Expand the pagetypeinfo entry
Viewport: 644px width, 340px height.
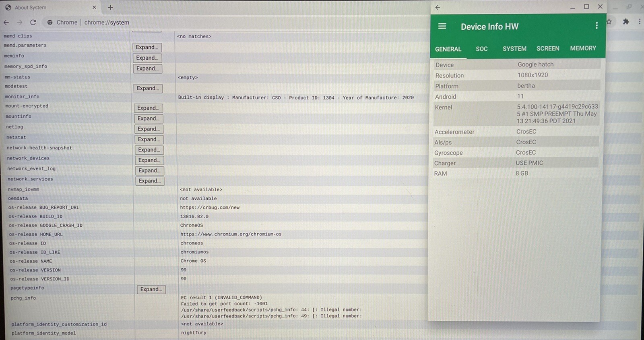pyautogui.click(x=151, y=289)
